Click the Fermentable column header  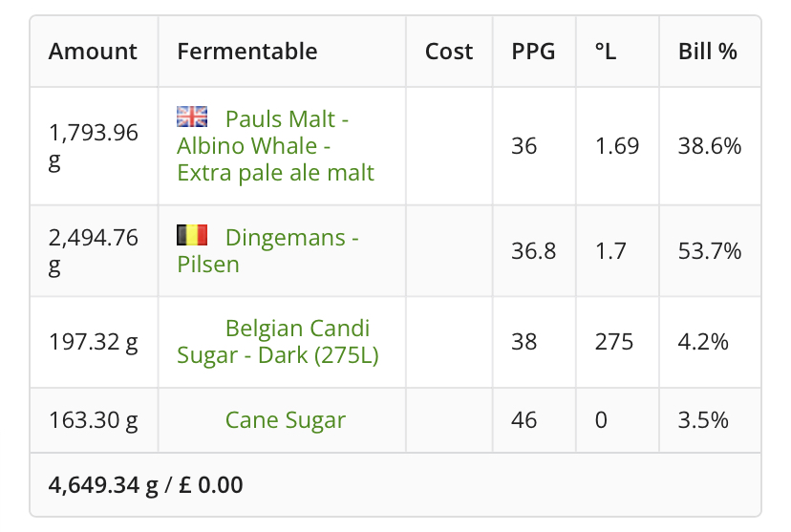[247, 52]
